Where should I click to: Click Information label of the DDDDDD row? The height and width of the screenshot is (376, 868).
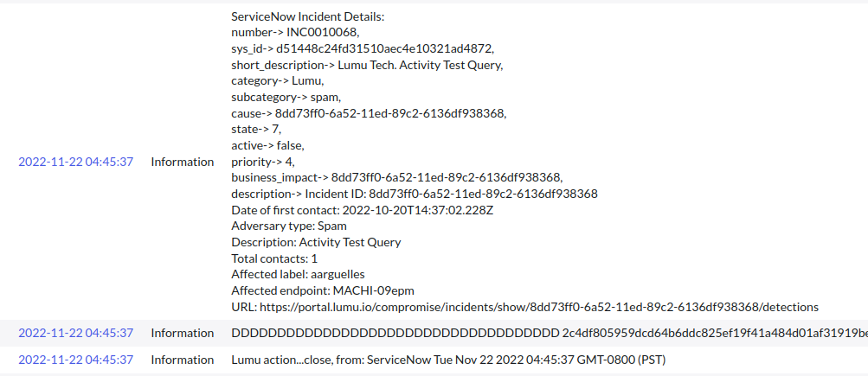182,333
